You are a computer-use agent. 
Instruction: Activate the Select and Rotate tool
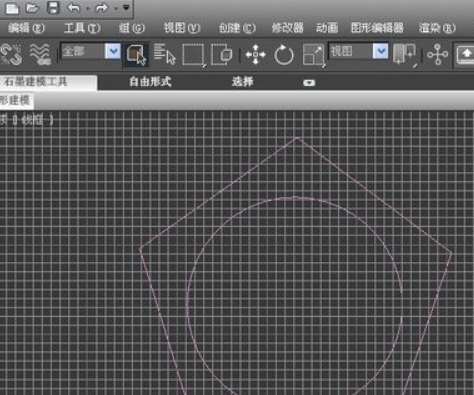click(x=284, y=55)
